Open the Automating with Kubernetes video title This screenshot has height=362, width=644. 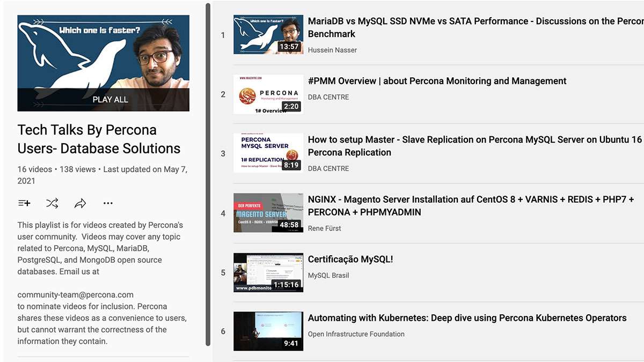[x=467, y=318]
